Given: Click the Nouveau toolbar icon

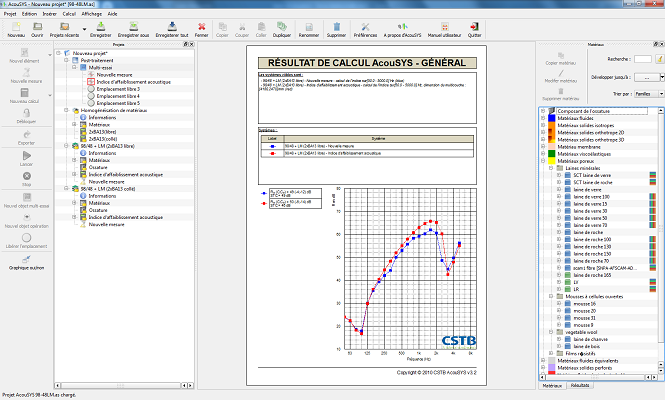Looking at the screenshot, I should click(x=16, y=27).
